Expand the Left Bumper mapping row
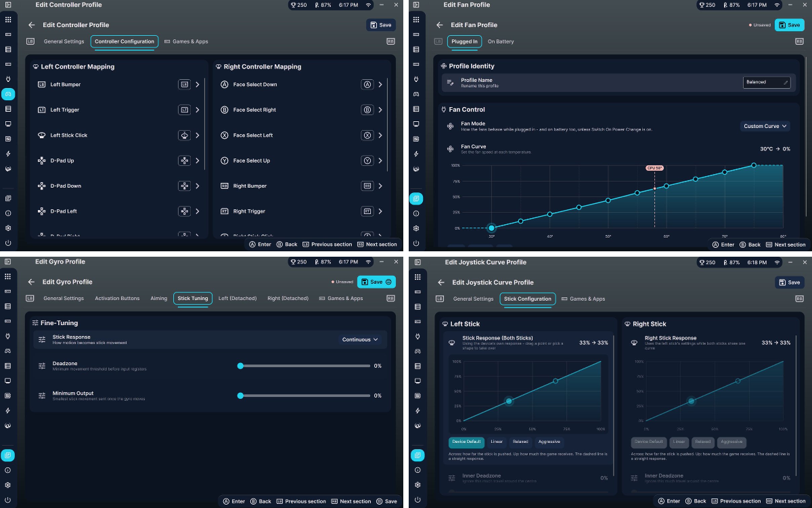Viewport: 812px width, 508px height. pyautogui.click(x=119, y=85)
